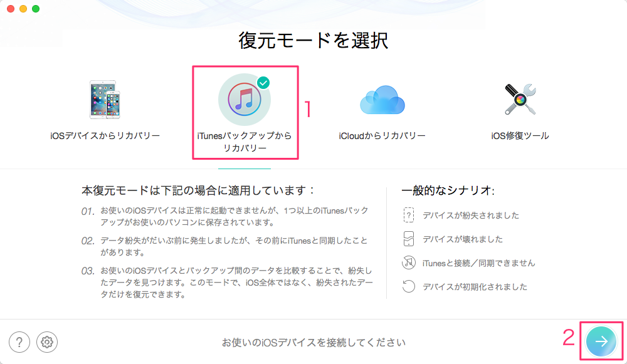Close the window with red button
The image size is (627, 364).
click(11, 9)
